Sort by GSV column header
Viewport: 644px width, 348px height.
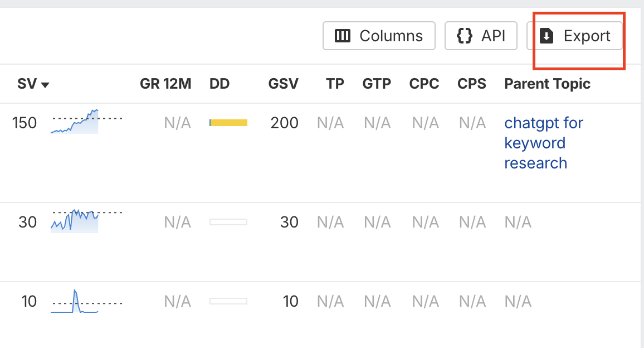(x=283, y=84)
